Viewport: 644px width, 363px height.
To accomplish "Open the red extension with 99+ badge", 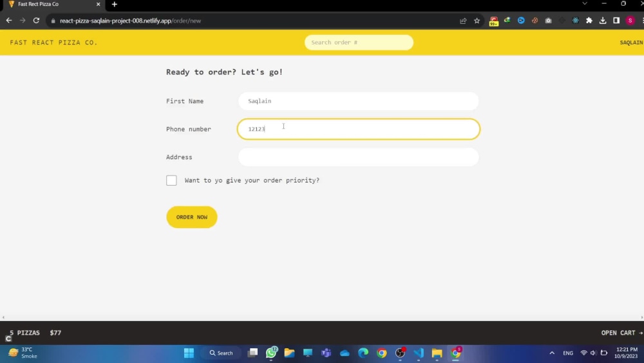I will pyautogui.click(x=494, y=21).
